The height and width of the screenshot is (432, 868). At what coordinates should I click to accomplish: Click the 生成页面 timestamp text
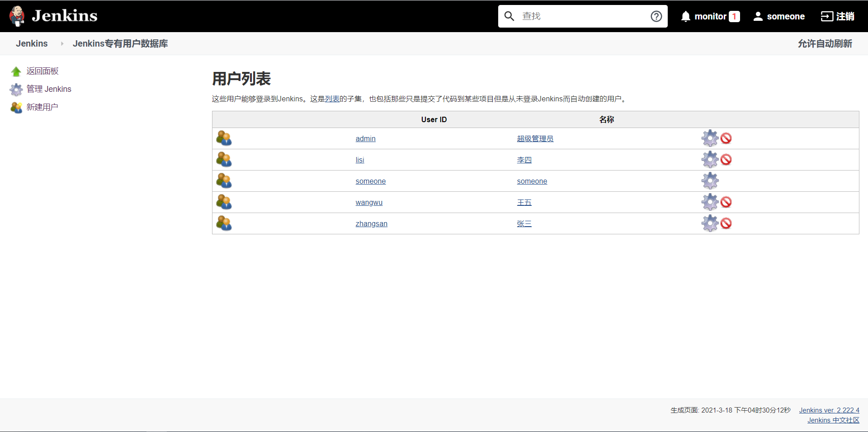coord(731,410)
